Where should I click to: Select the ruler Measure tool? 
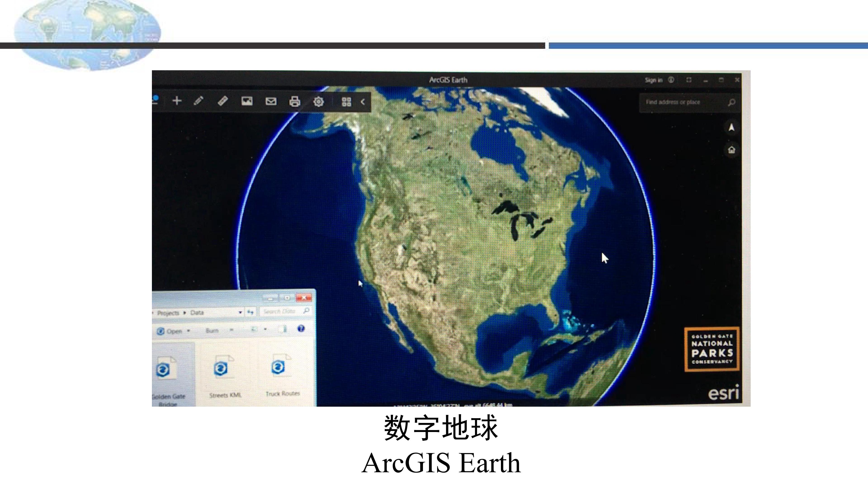pyautogui.click(x=223, y=101)
